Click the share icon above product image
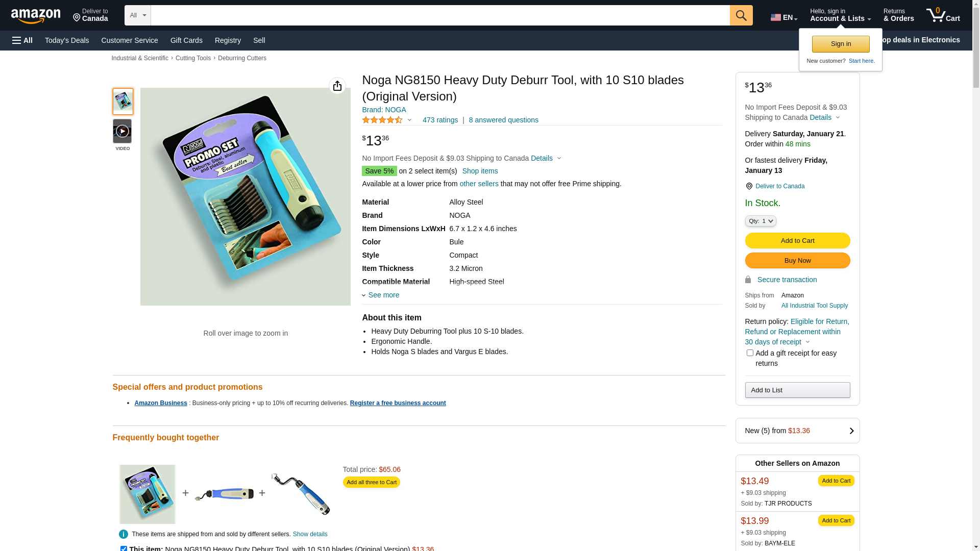The image size is (980, 551). pyautogui.click(x=337, y=86)
